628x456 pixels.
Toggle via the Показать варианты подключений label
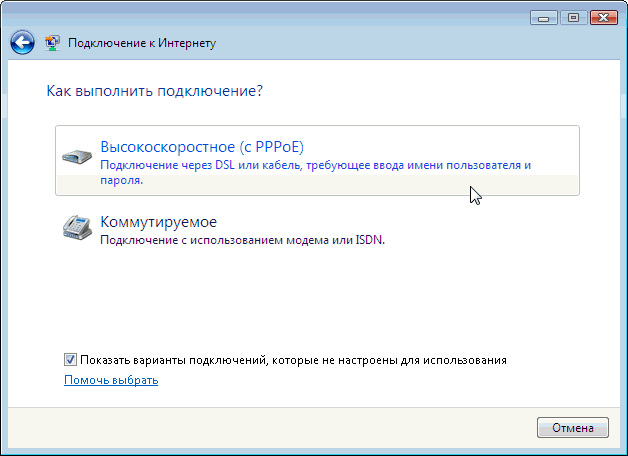(x=293, y=360)
